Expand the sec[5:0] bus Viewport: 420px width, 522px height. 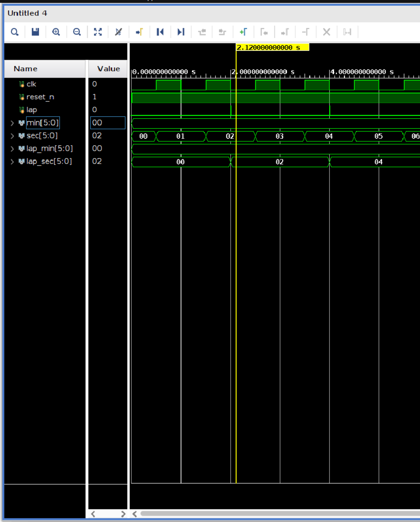pyautogui.click(x=12, y=136)
